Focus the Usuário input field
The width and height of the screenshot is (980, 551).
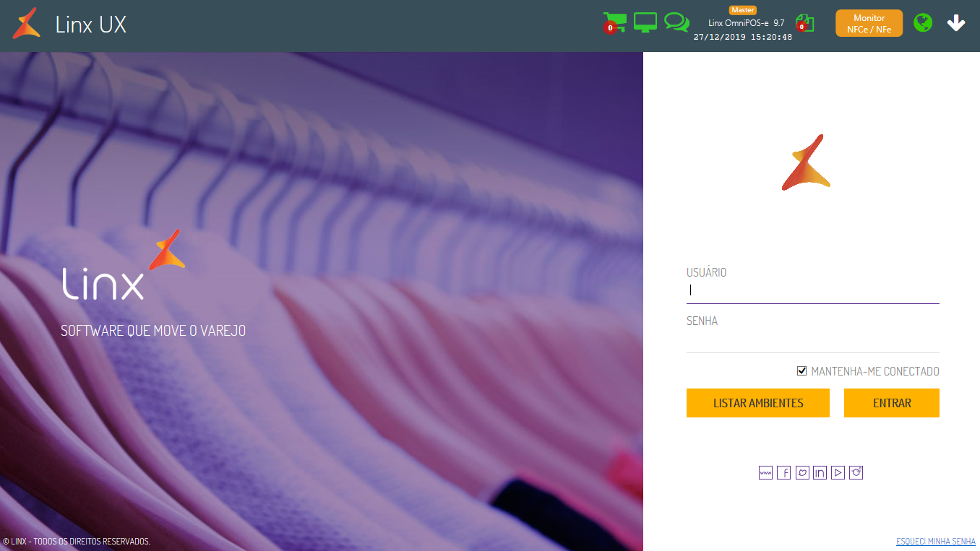click(813, 291)
